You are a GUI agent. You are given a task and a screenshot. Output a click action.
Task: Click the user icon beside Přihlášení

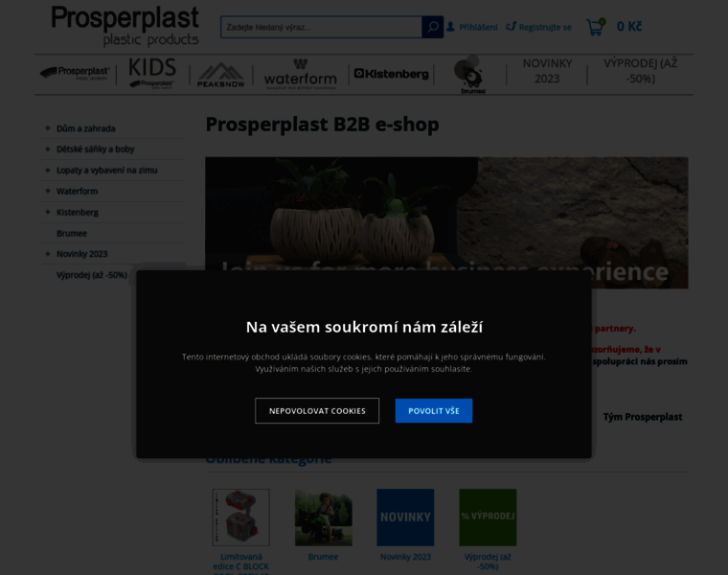tap(450, 27)
